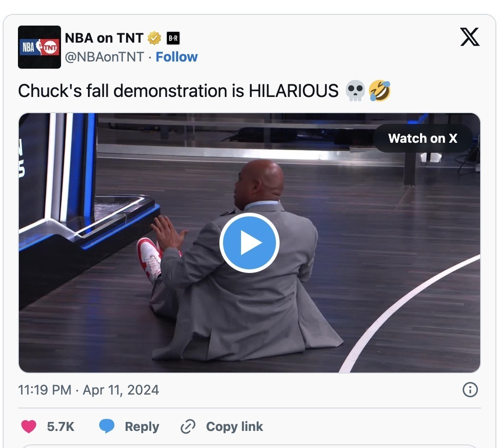Click the Reply text label
This screenshot has width=499, height=448.
pos(142,426)
